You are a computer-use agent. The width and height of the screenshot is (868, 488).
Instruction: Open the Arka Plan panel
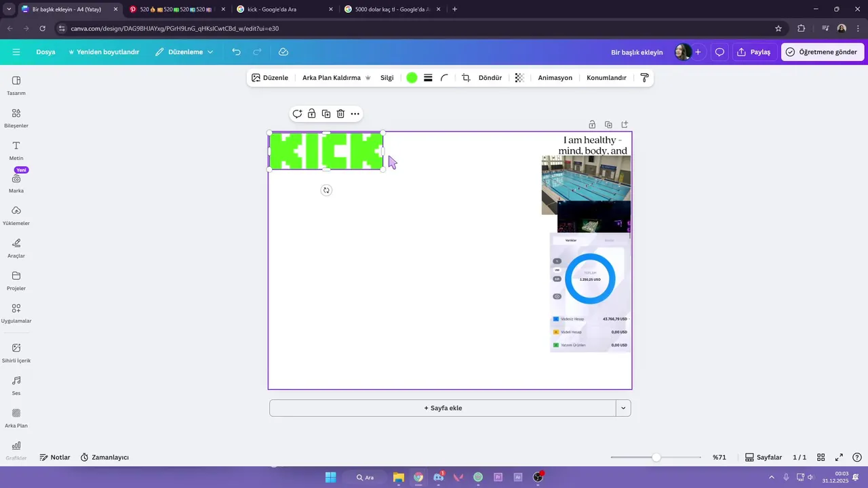(x=16, y=418)
